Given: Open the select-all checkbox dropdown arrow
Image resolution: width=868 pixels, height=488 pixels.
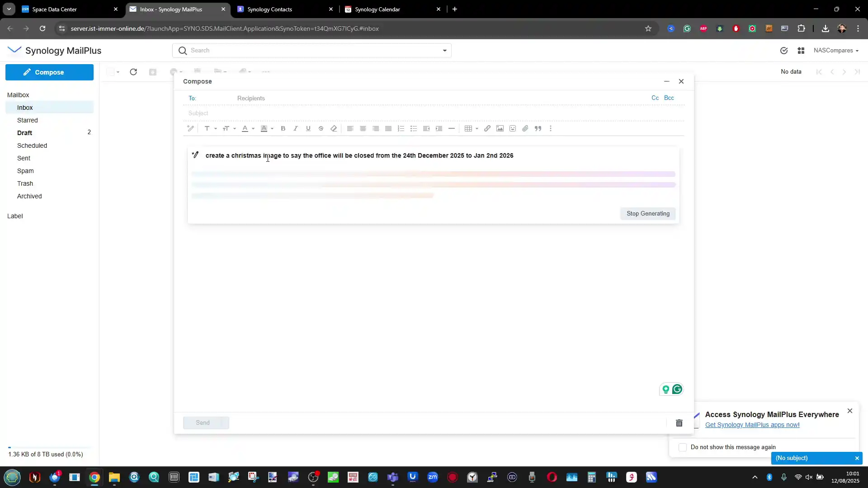Looking at the screenshot, I should click(x=118, y=72).
